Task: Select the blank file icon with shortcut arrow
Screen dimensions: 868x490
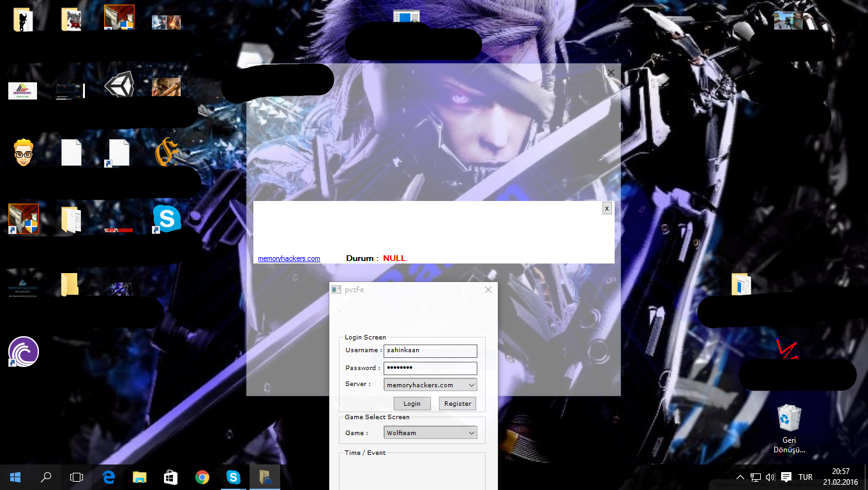Action: (119, 153)
